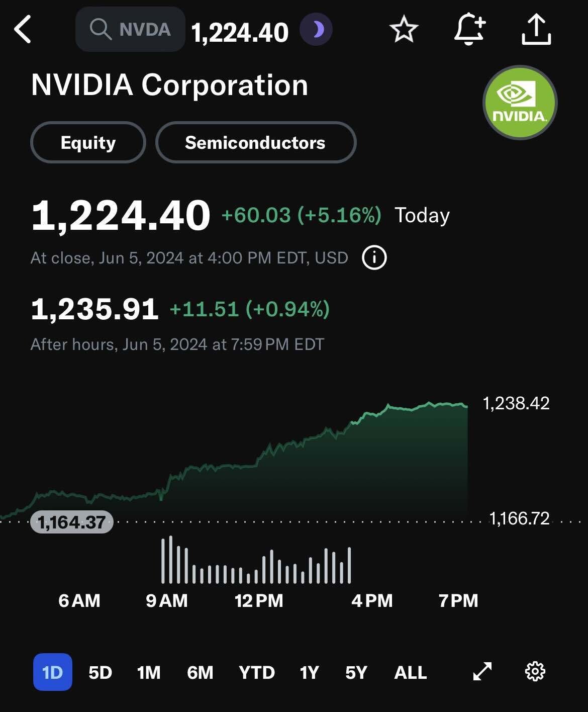Show the 6M chart range

200,672
